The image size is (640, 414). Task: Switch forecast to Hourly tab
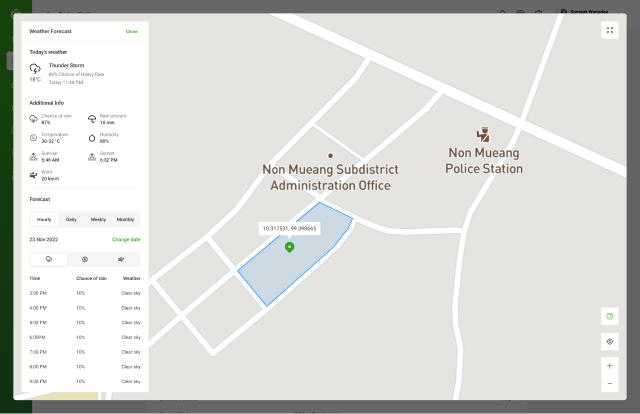44,220
